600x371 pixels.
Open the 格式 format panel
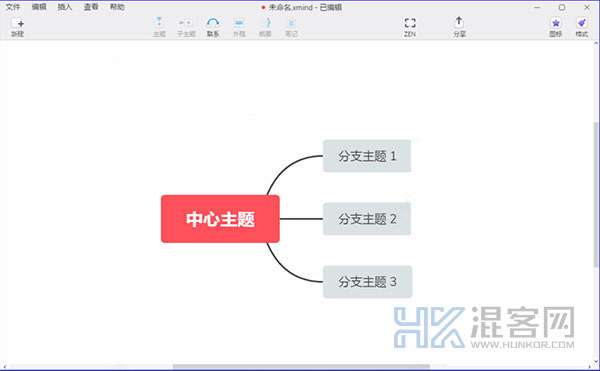coord(582,27)
